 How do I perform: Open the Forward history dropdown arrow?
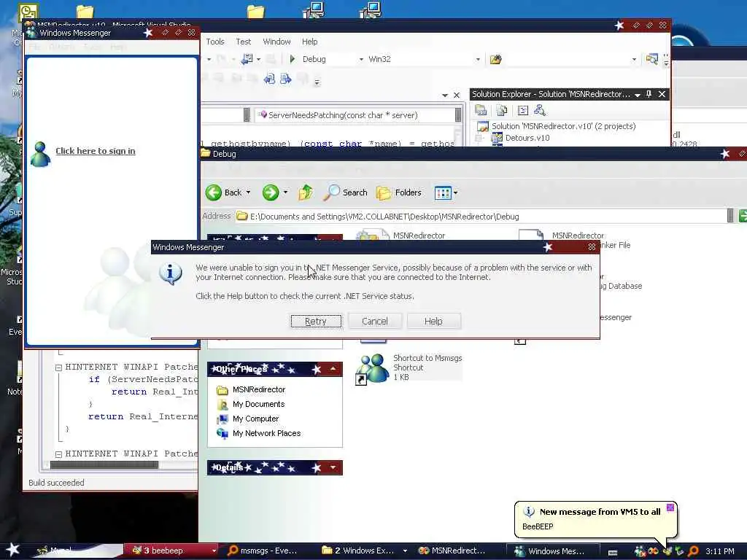285,192
